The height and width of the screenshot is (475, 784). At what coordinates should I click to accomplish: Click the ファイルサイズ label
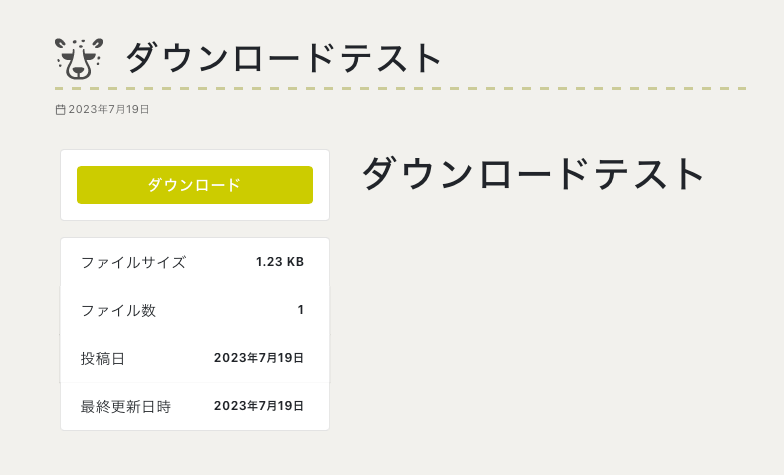(133, 263)
